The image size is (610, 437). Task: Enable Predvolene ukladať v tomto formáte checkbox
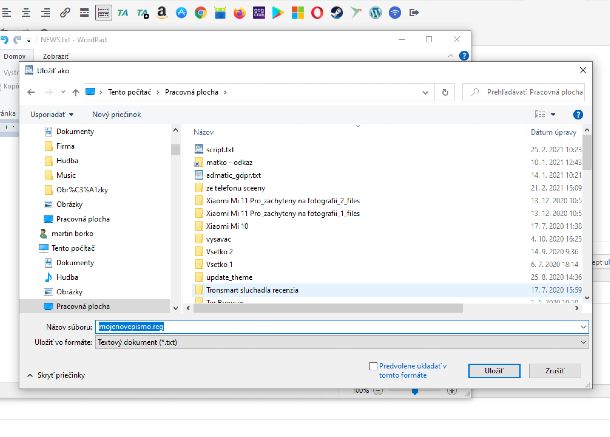(373, 366)
